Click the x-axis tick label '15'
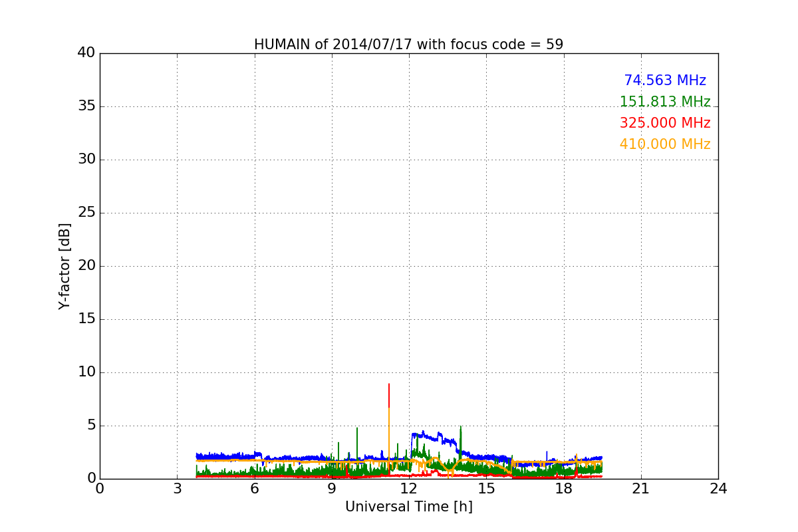This screenshot has width=798, height=532. 486,489
